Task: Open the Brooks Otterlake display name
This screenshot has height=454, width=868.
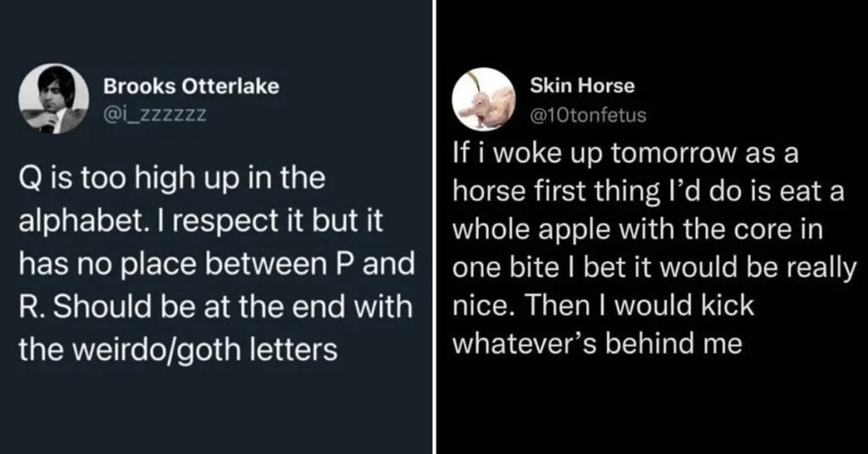Action: pos(191,86)
